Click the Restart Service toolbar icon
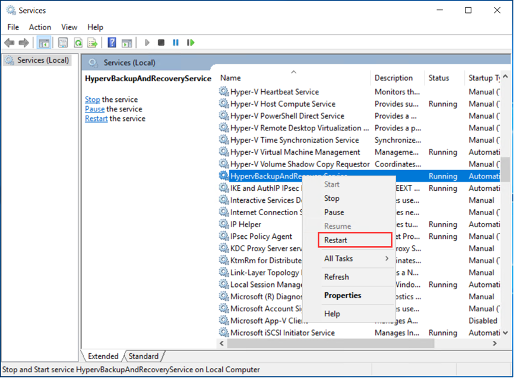 click(x=190, y=43)
